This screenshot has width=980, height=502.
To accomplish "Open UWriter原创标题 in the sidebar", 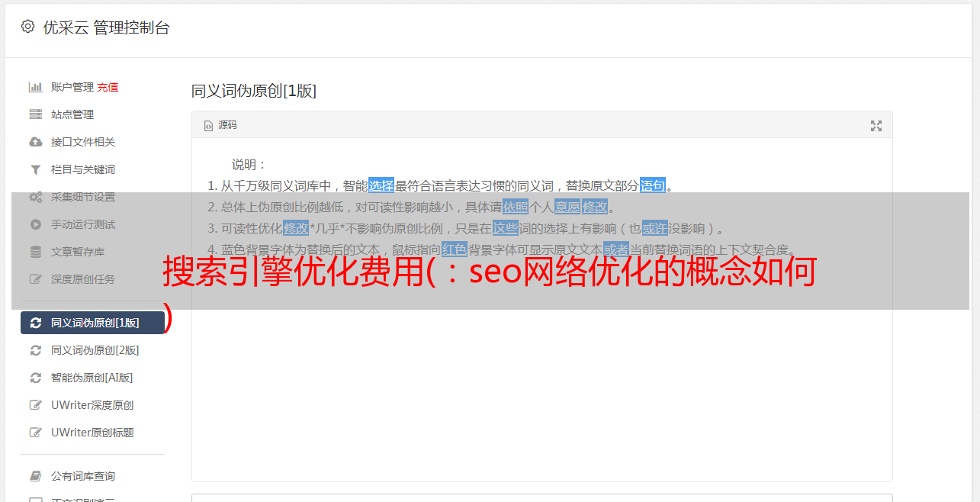I will pyautogui.click(x=92, y=433).
